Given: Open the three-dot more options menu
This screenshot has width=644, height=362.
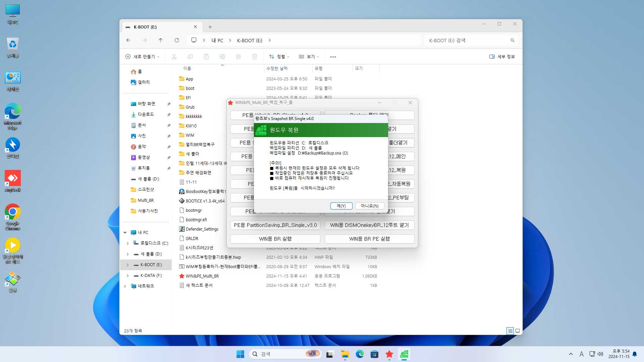Looking at the screenshot, I should [x=333, y=57].
